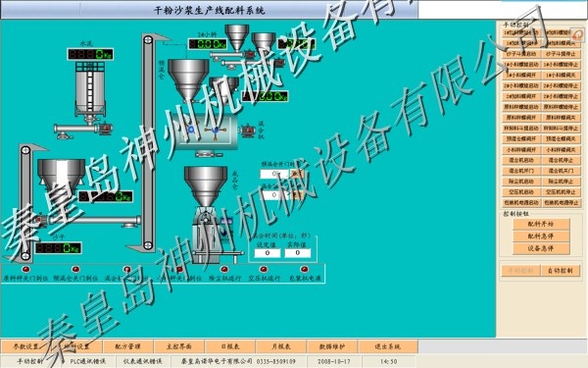
Task: Click the 2#小料 small hopper graphic
Action: click(237, 37)
